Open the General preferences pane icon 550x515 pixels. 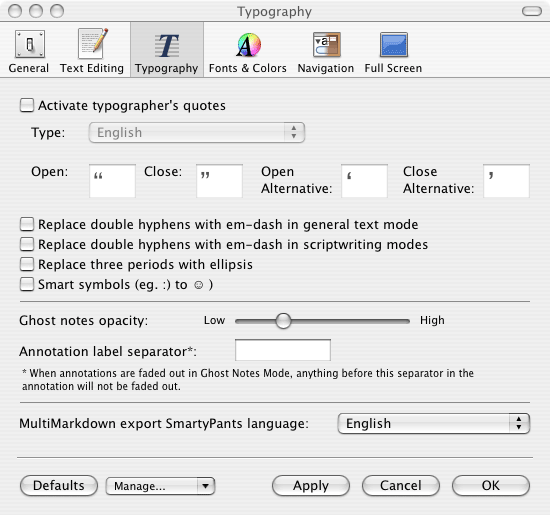[29, 44]
